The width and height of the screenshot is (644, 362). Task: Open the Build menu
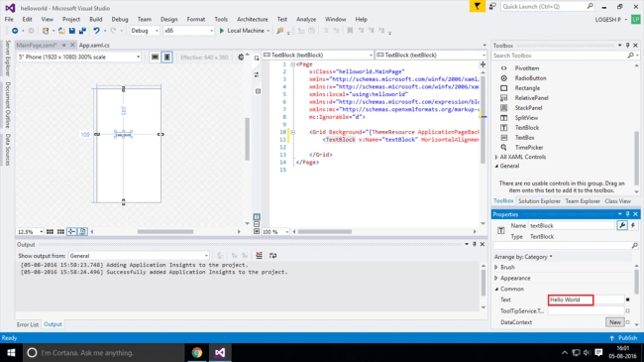(x=96, y=19)
